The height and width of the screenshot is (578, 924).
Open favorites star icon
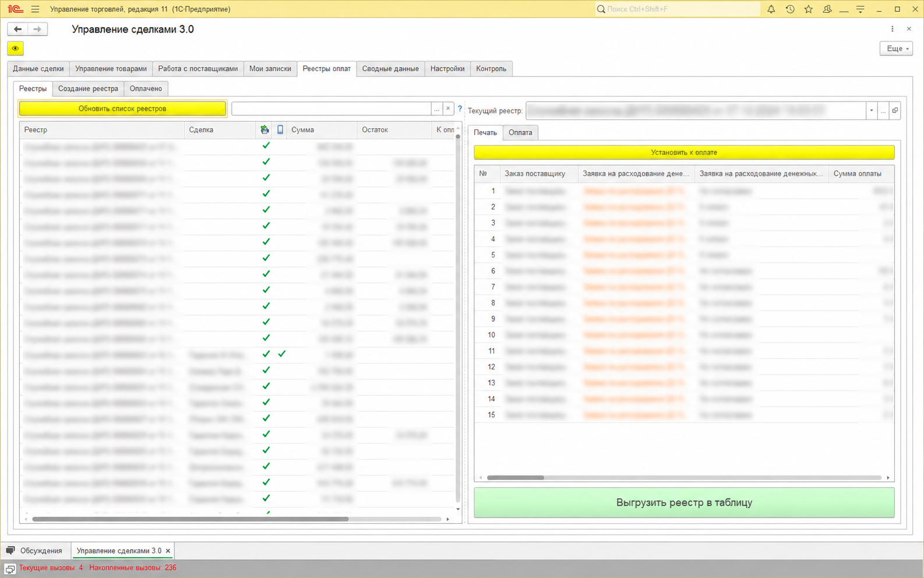click(808, 9)
